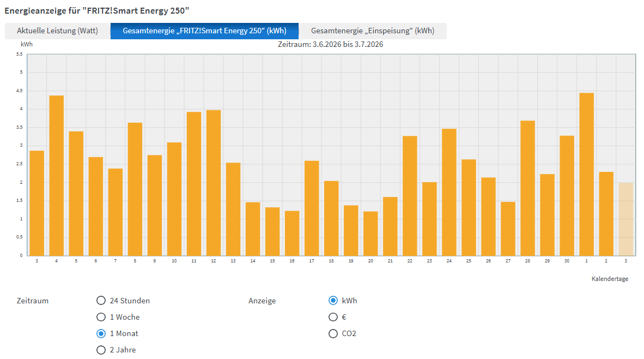The height and width of the screenshot is (359, 644).
Task: Click the tallest bar for July 1
Action: pyautogui.click(x=586, y=175)
